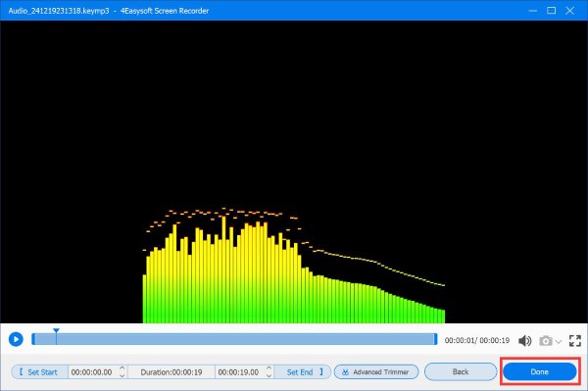Image resolution: width=588 pixels, height=391 pixels.
Task: Click the blue playhead marker on timeline
Action: [56, 331]
